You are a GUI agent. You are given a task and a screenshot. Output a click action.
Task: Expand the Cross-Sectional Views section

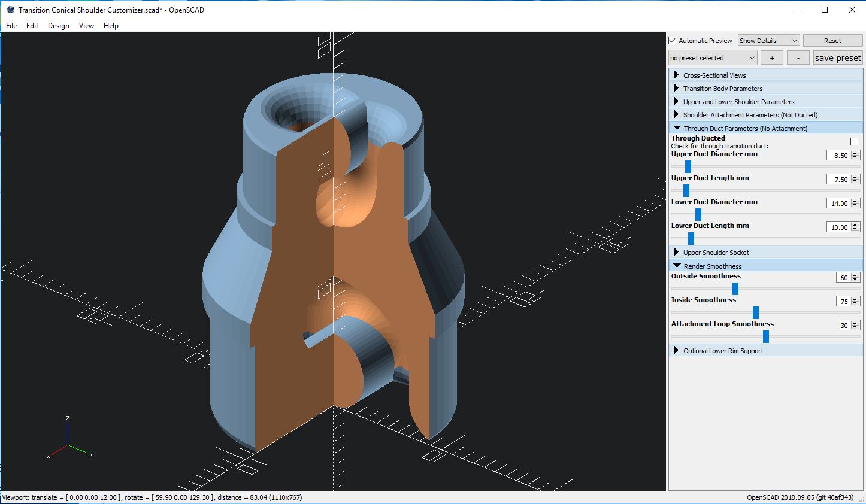[765, 75]
